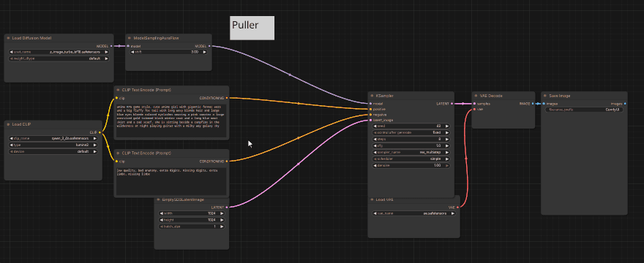Click the midpoint marker on the pink latent link
This screenshot has height=263, width=644.
(298, 164)
